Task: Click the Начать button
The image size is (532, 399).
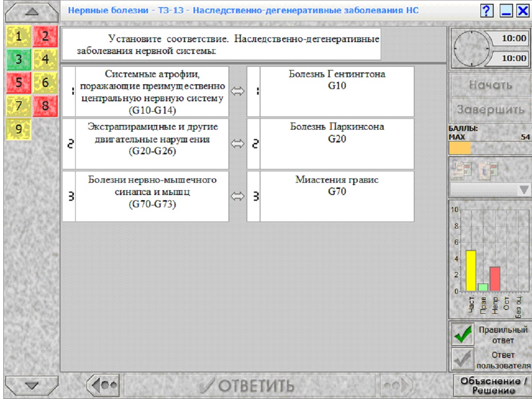Action: [490, 85]
